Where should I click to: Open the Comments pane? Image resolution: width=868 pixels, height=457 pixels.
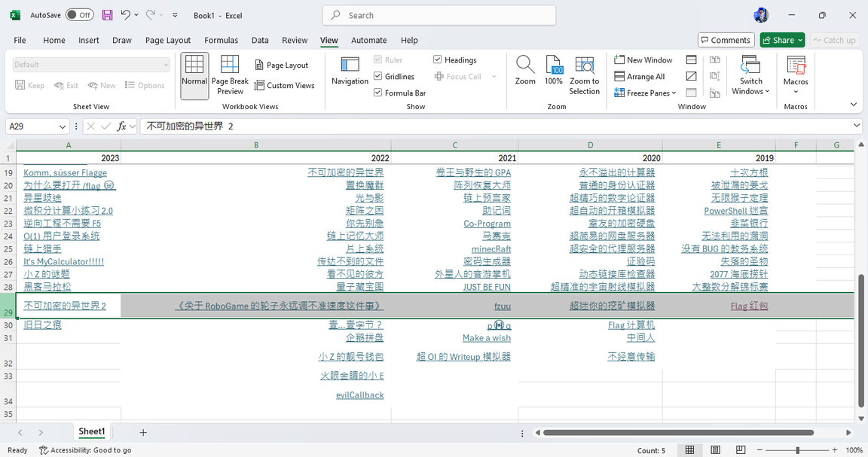pyautogui.click(x=726, y=41)
